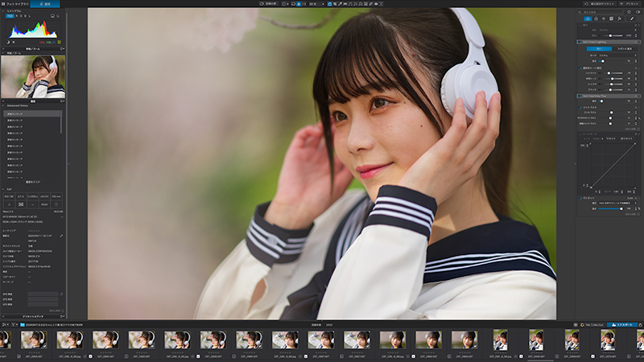644x362 pixels.
Task: Open the Detail corrections palette icon
Action: [604, 19]
